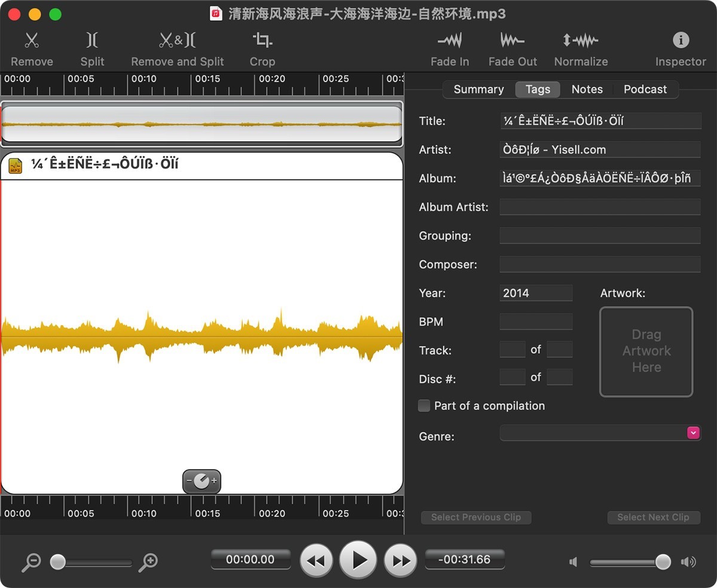Enable the Part of a compilation checkbox
This screenshot has width=717, height=588.
(x=424, y=406)
